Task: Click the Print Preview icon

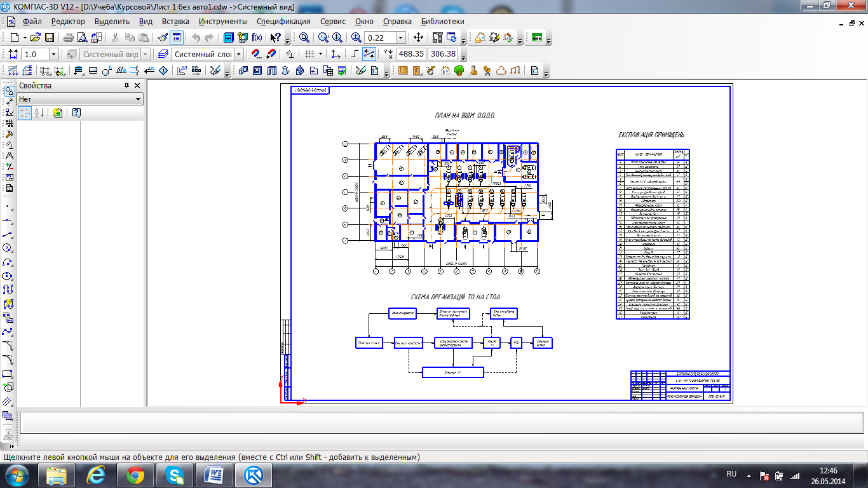Action: click(81, 37)
